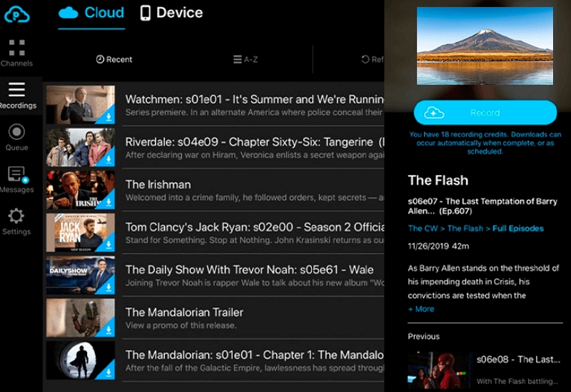Click the Riverdale 'After declaring war on Hiram' description
Viewport: 571px width, 392px height.
pyautogui.click(x=255, y=155)
